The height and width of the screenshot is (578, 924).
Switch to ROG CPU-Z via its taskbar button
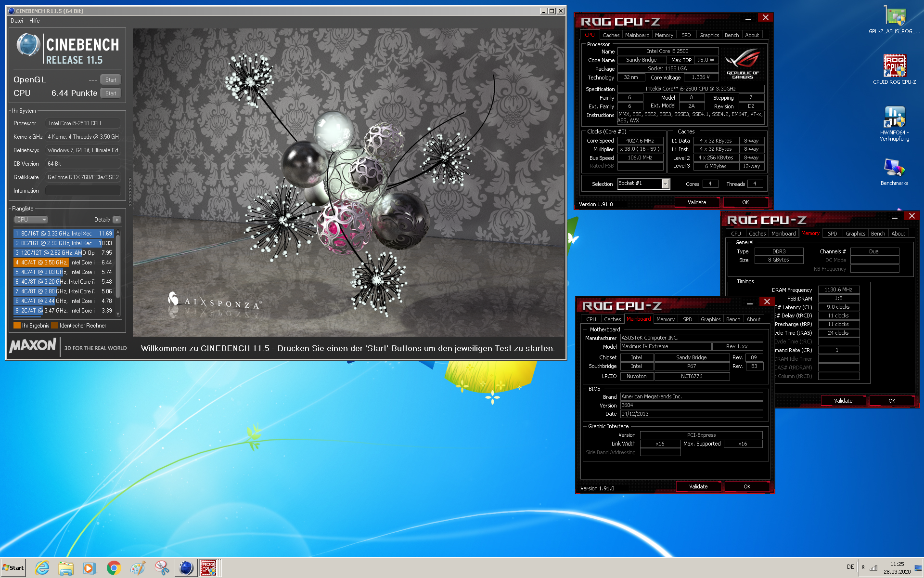(208, 568)
